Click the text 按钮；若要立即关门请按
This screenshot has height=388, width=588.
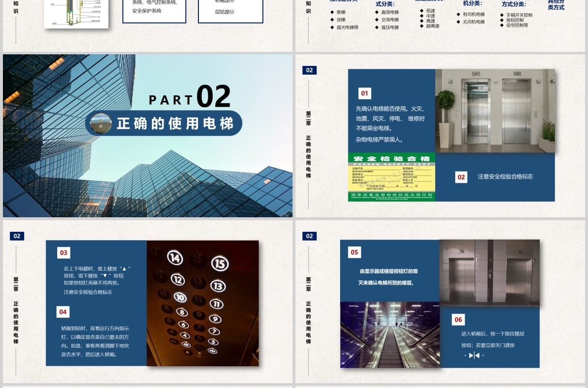(x=488, y=345)
